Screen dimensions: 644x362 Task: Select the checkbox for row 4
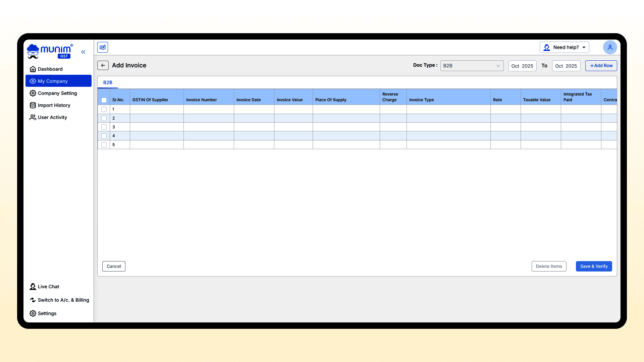104,136
